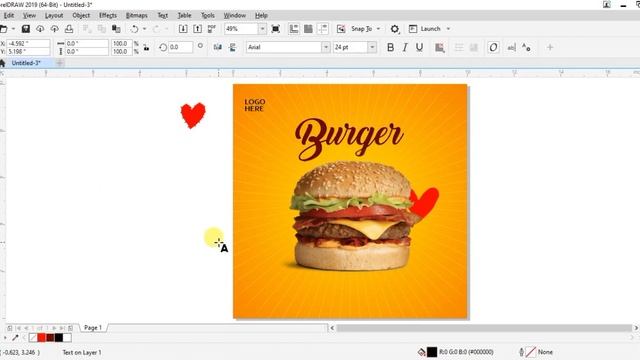Open the Help menu
The height and width of the screenshot is (360, 640).
[x=261, y=16]
